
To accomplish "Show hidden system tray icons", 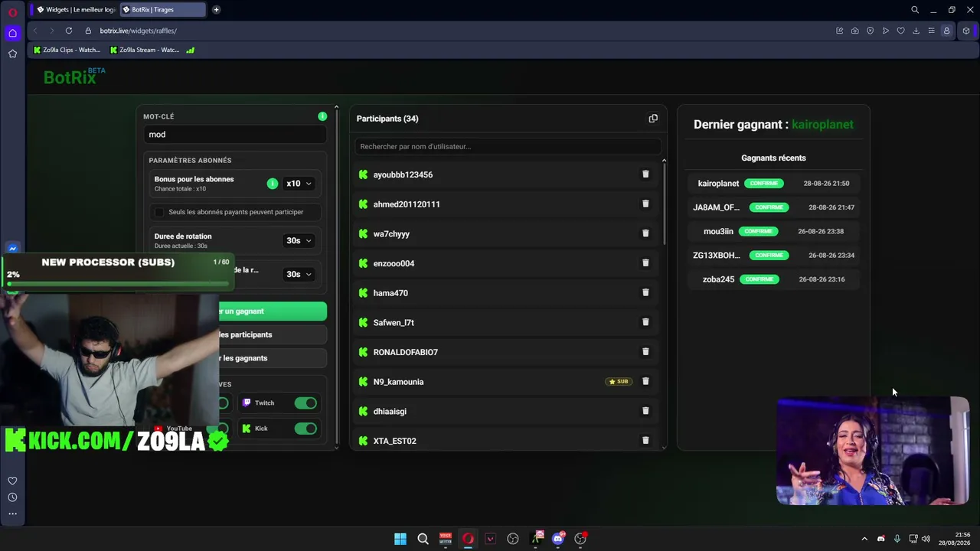I will [864, 539].
